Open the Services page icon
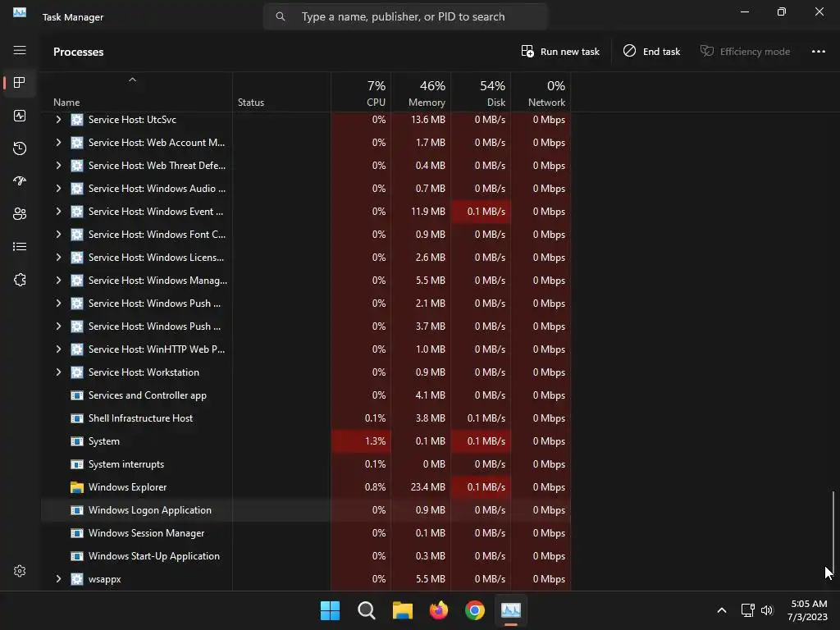 [20, 280]
